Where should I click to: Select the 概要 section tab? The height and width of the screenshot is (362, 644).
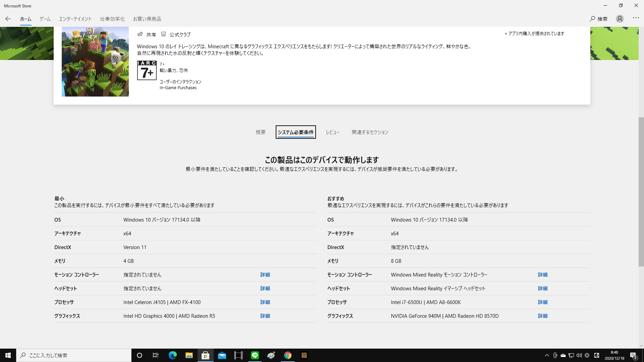coord(260,132)
